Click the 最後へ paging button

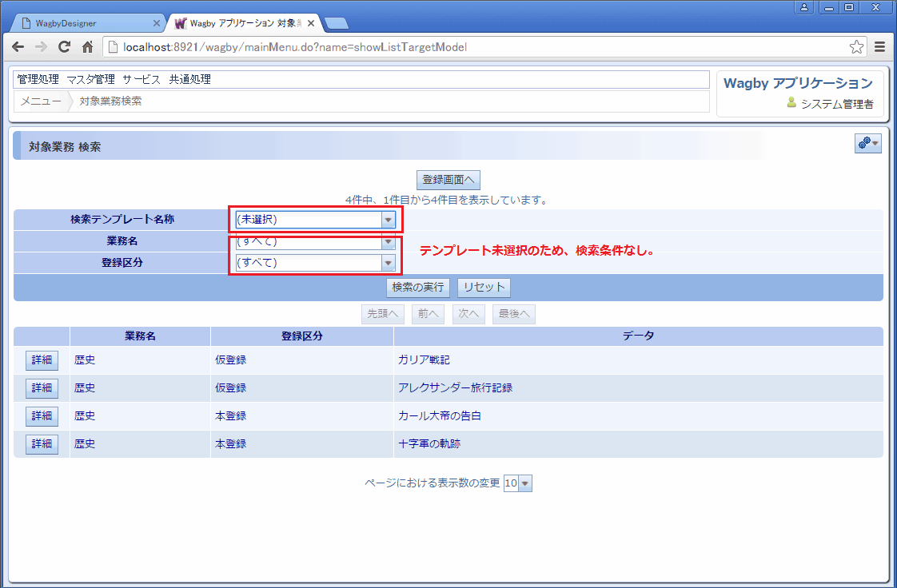[514, 314]
